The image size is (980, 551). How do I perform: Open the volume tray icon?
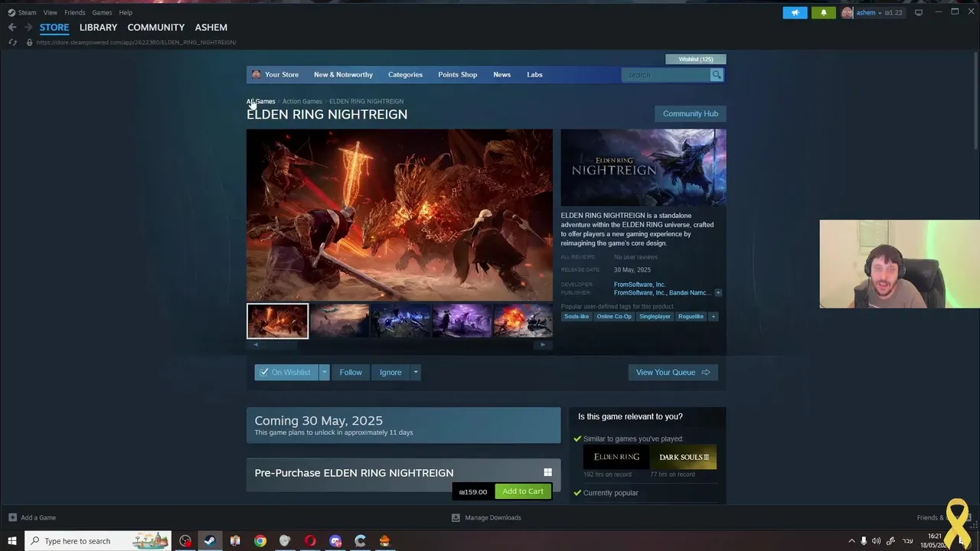[876, 541]
